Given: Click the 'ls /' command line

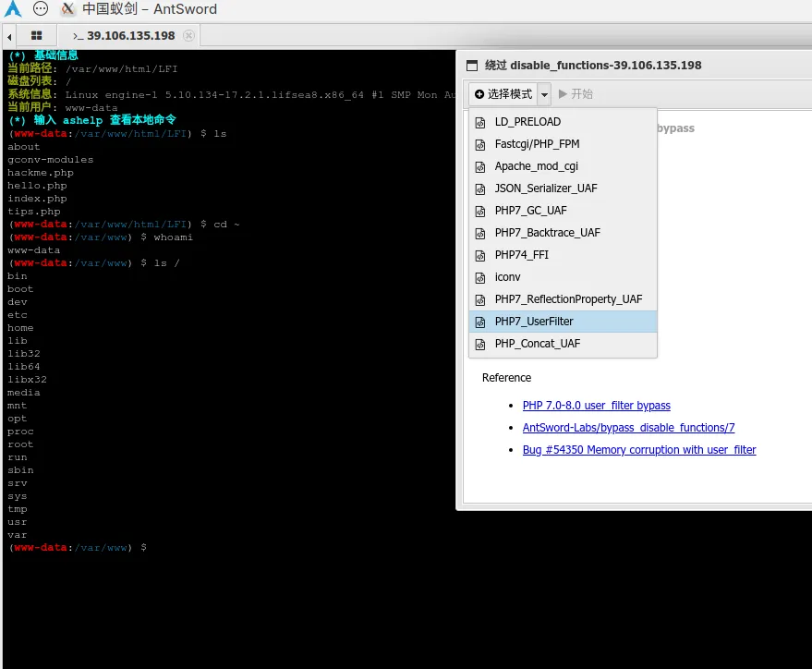Looking at the screenshot, I should pyautogui.click(x=93, y=263).
